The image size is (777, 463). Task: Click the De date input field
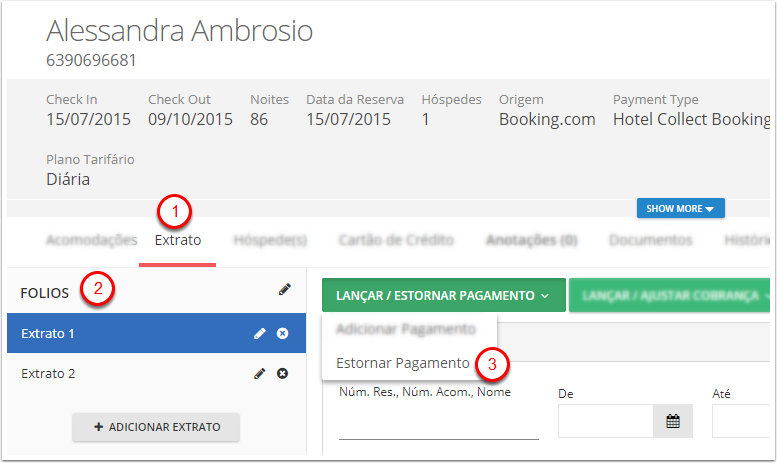[x=606, y=421]
